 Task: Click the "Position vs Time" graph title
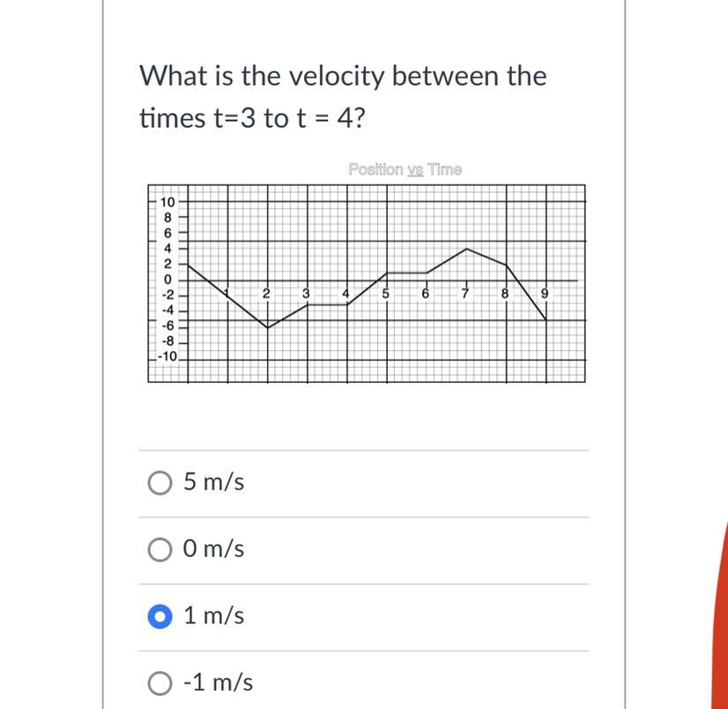click(405, 169)
